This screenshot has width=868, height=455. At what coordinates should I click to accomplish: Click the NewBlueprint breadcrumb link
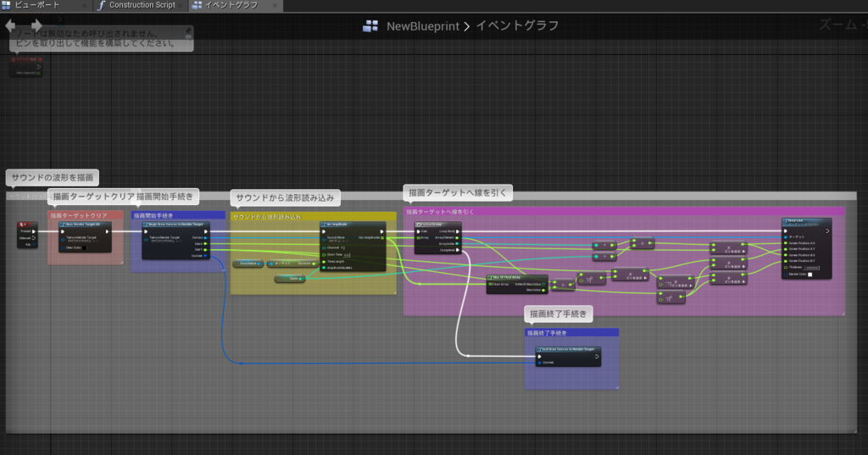pos(422,26)
